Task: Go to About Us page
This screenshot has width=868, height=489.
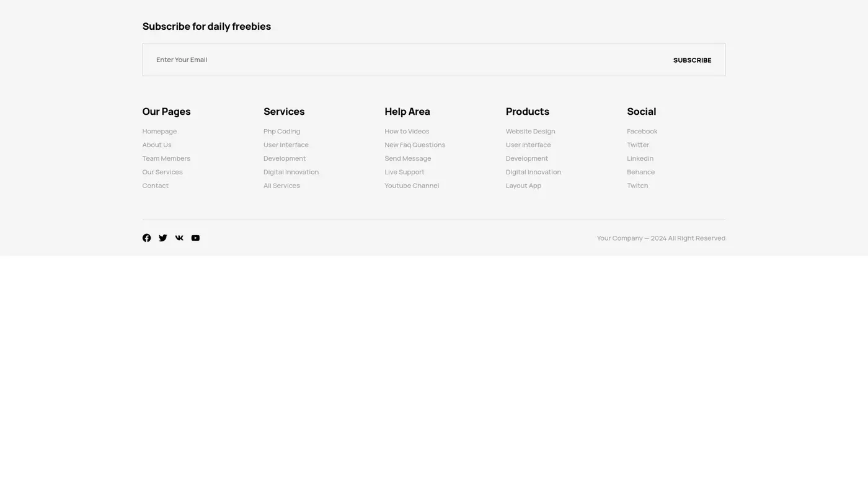Action: click(x=157, y=145)
